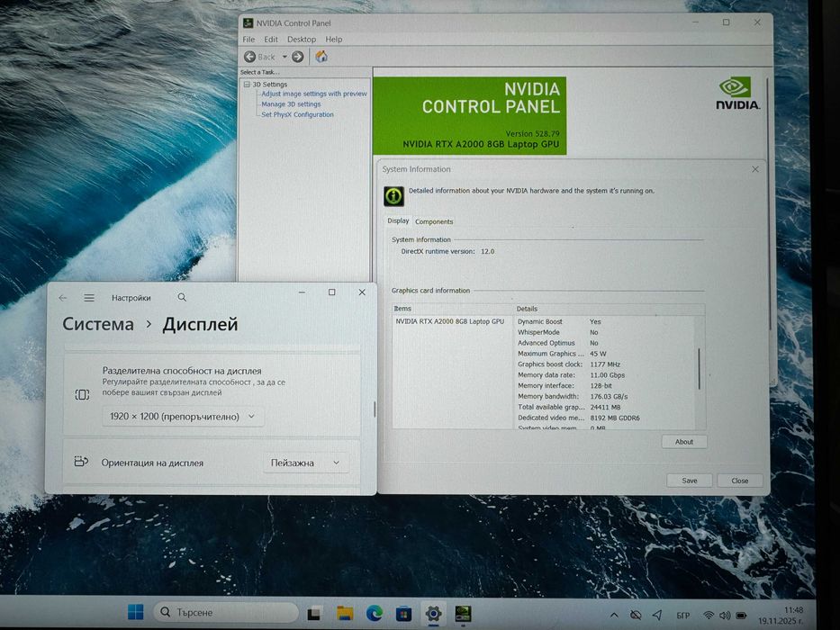The image size is (840, 630).
Task: Click the information icon in System Information dialog
Action: coord(393,196)
